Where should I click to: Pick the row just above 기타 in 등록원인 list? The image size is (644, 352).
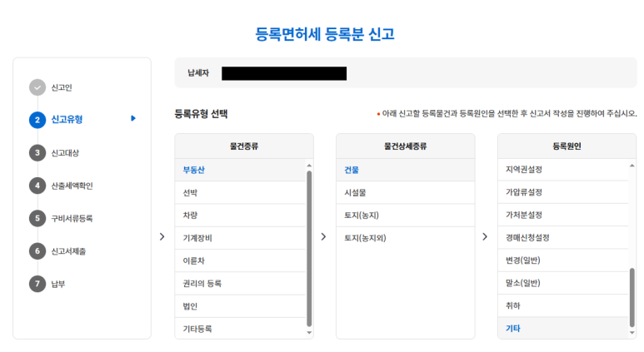pyautogui.click(x=563, y=305)
